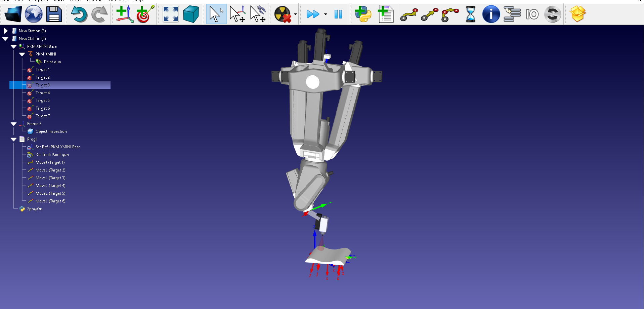The height and width of the screenshot is (309, 644).
Task: Collapse the Prog1 program node
Action: pyautogui.click(x=14, y=139)
